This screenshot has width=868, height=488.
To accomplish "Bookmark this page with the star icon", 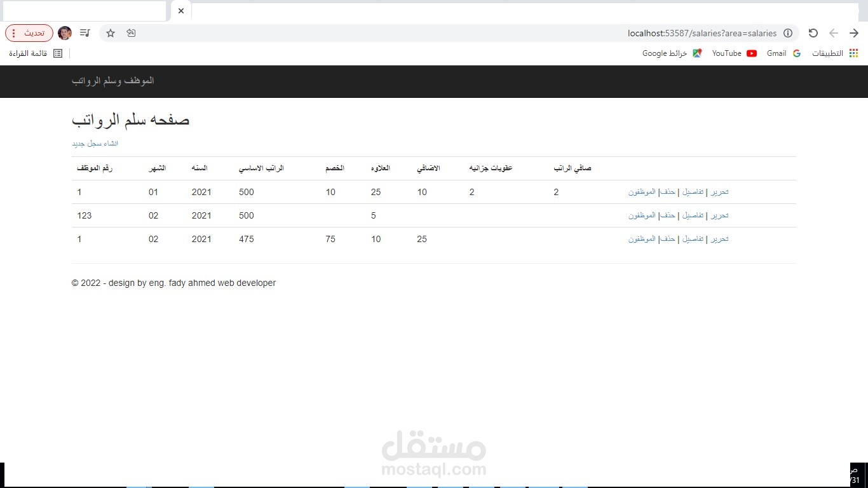I will pos(111,33).
